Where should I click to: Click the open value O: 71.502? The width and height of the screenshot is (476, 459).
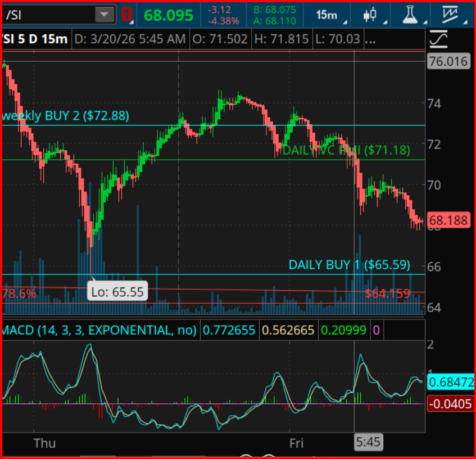point(220,39)
